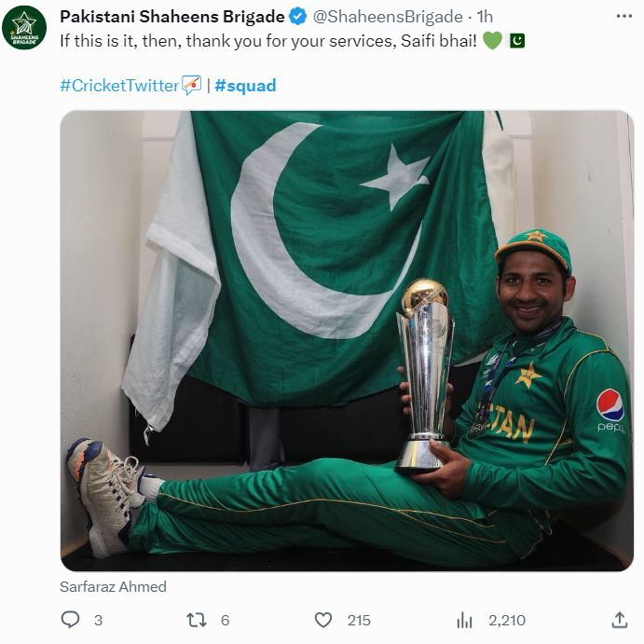644x644 pixels.
Task: Click the cricket emoji beside #CricketTwitter
Action: point(191,85)
